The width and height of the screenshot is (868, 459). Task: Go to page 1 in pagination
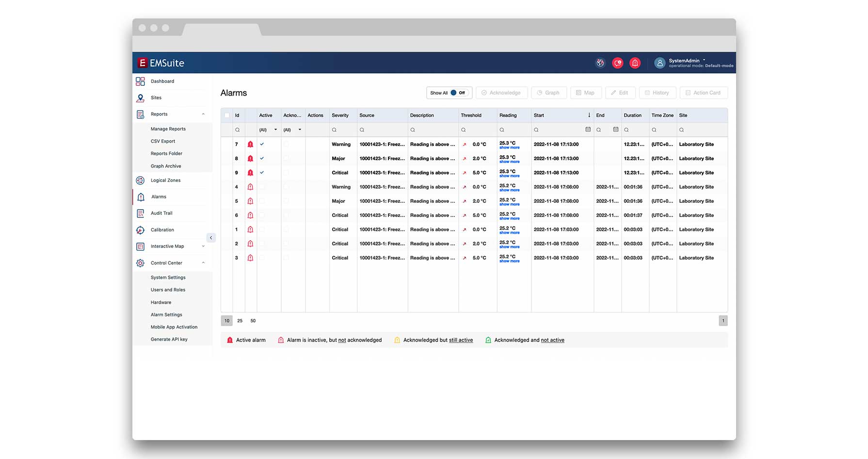[723, 321]
